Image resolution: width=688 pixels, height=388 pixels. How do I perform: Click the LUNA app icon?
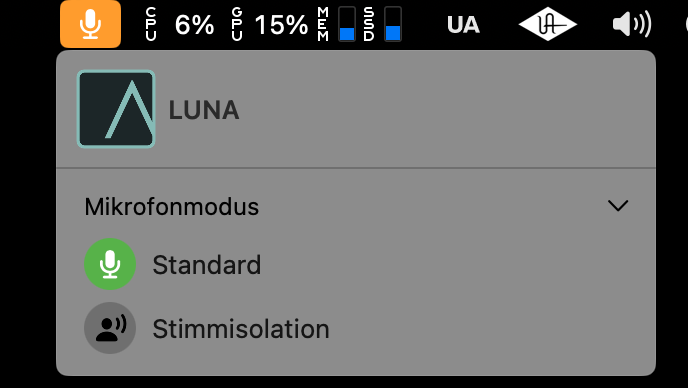(116, 109)
